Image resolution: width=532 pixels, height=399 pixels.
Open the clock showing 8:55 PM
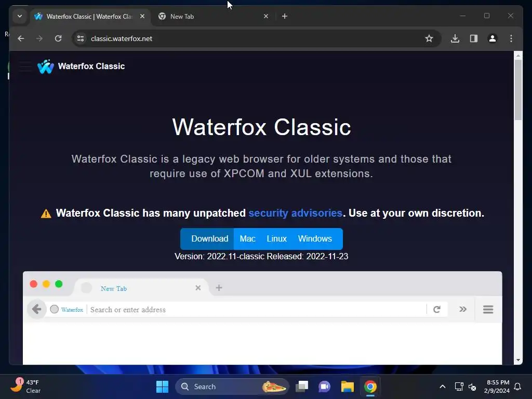click(496, 387)
